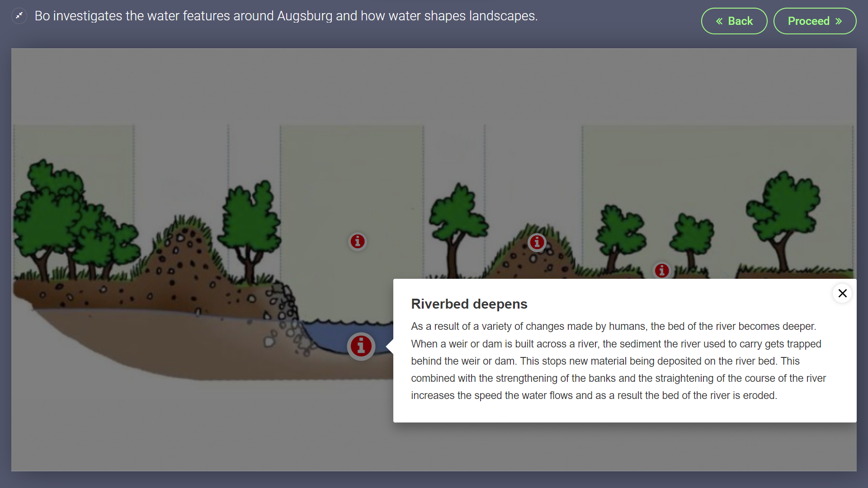Close the Riverbed deepens popup
Viewport: 868px width, 488px height.
pos(842,293)
